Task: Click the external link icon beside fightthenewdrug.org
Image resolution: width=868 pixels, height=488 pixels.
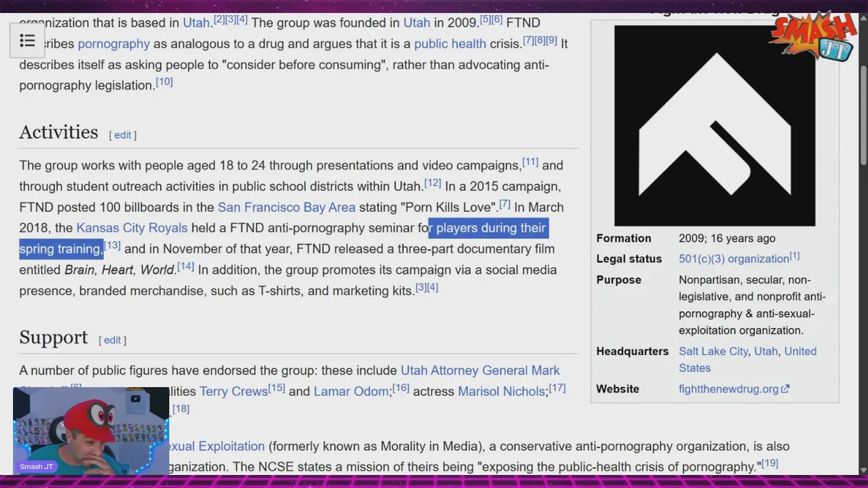Action: [x=785, y=389]
